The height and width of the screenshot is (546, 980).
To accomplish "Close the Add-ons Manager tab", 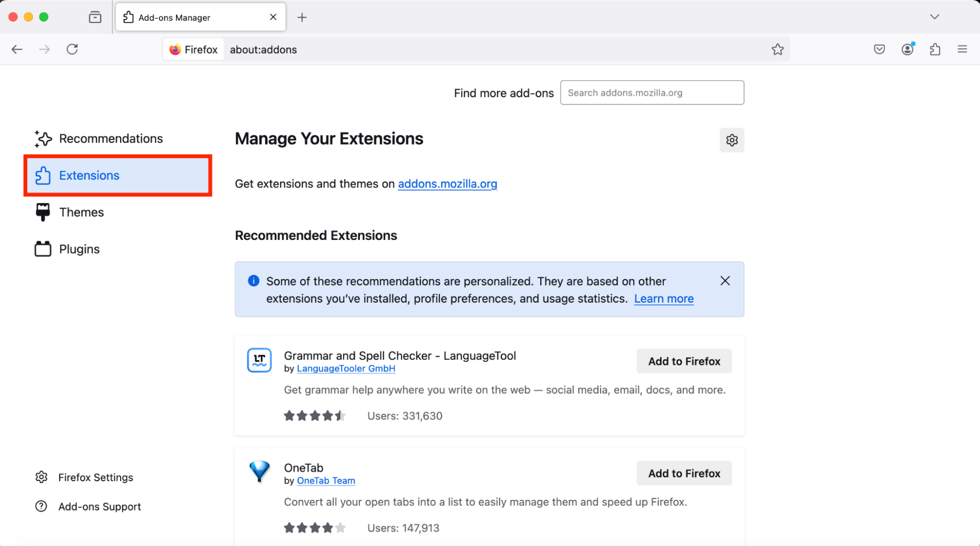I will [273, 17].
